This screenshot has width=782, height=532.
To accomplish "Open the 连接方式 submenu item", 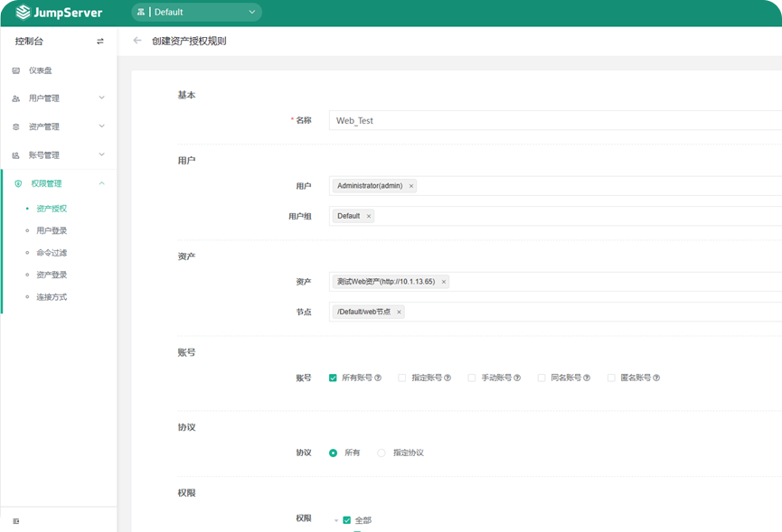I will pos(52,297).
